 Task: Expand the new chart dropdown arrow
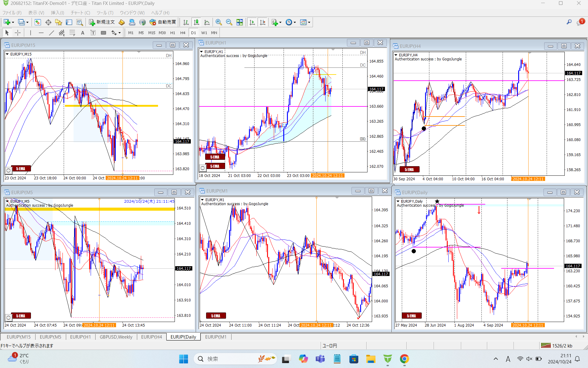point(13,22)
